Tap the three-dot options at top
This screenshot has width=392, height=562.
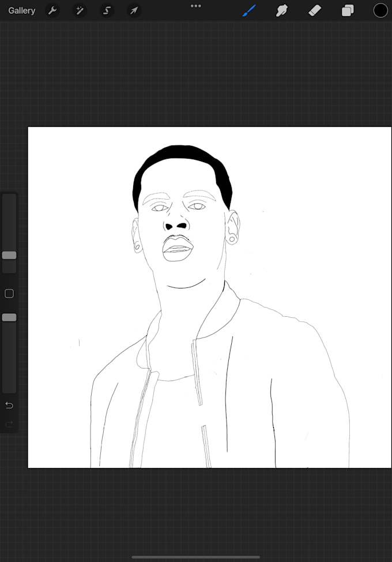pyautogui.click(x=196, y=6)
